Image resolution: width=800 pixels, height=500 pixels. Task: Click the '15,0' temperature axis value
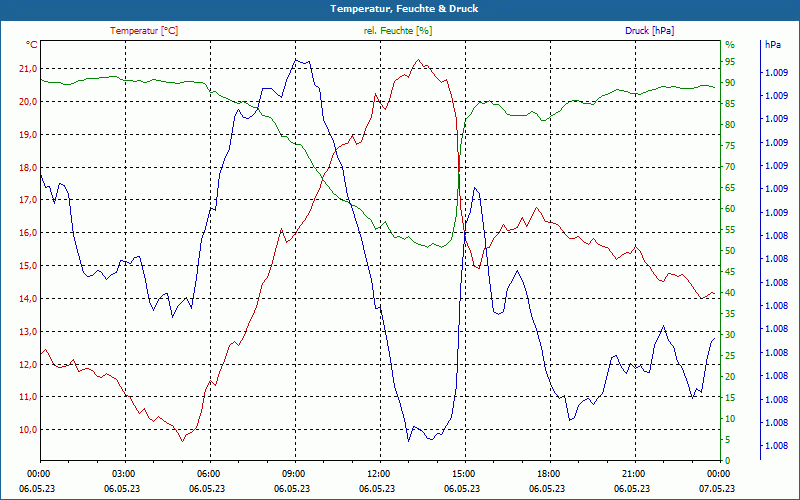[29, 266]
